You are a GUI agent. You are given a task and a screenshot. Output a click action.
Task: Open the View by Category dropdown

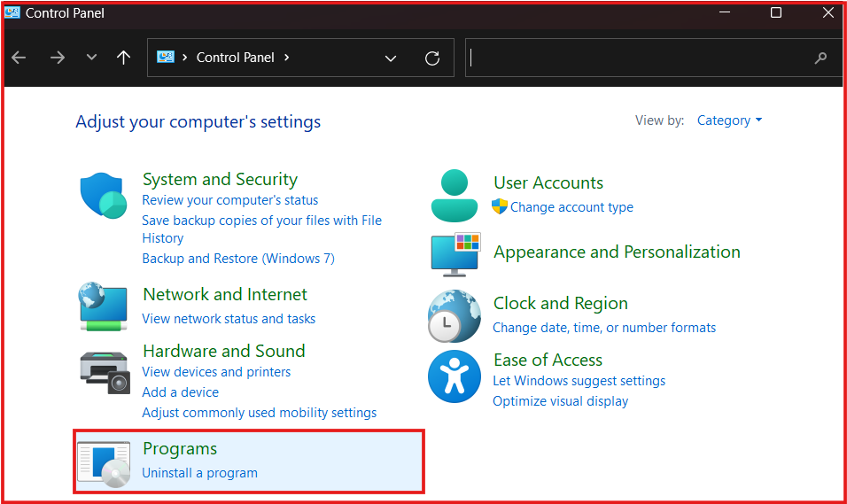tap(729, 120)
